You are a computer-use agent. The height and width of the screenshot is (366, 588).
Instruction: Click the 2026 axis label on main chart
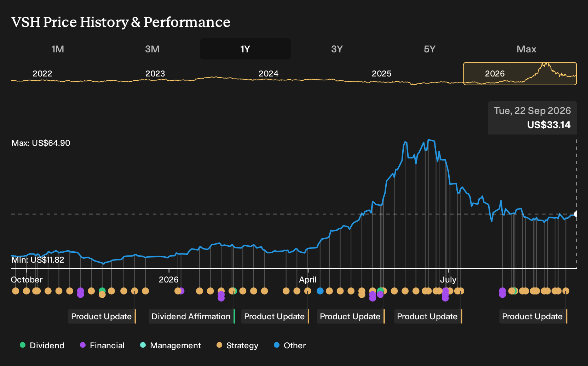coord(168,280)
